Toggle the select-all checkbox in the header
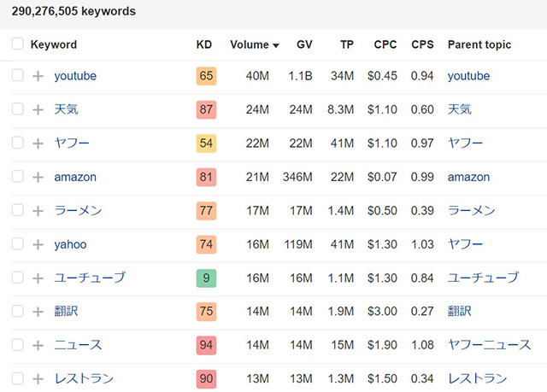 (x=18, y=44)
